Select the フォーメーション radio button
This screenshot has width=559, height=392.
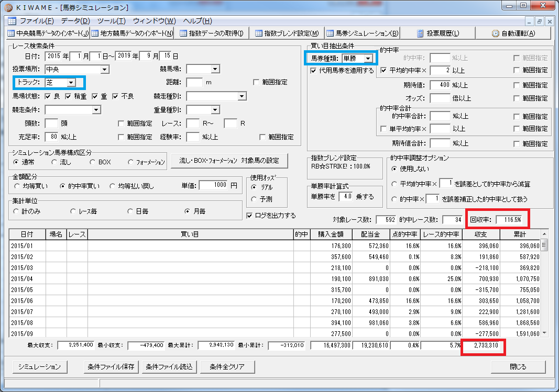[x=130, y=162]
